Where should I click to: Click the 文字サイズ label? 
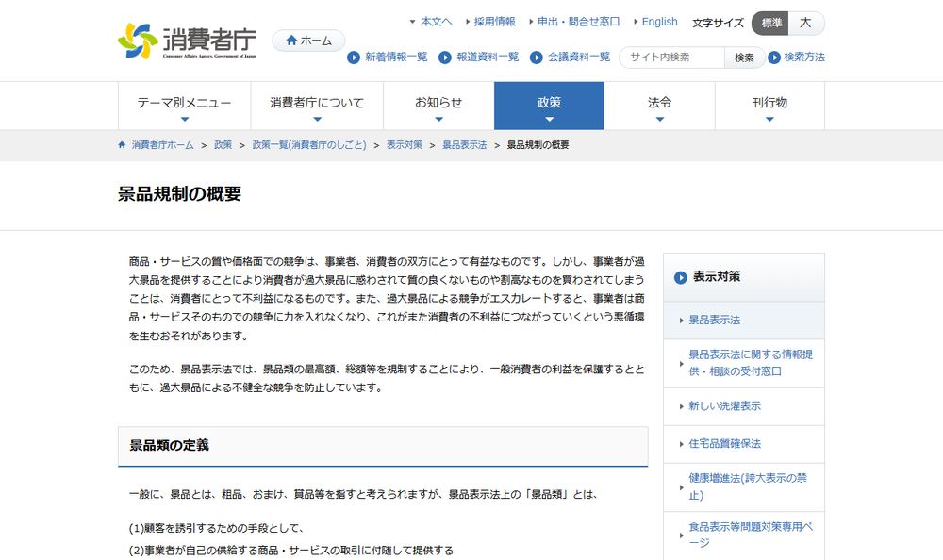pos(718,23)
